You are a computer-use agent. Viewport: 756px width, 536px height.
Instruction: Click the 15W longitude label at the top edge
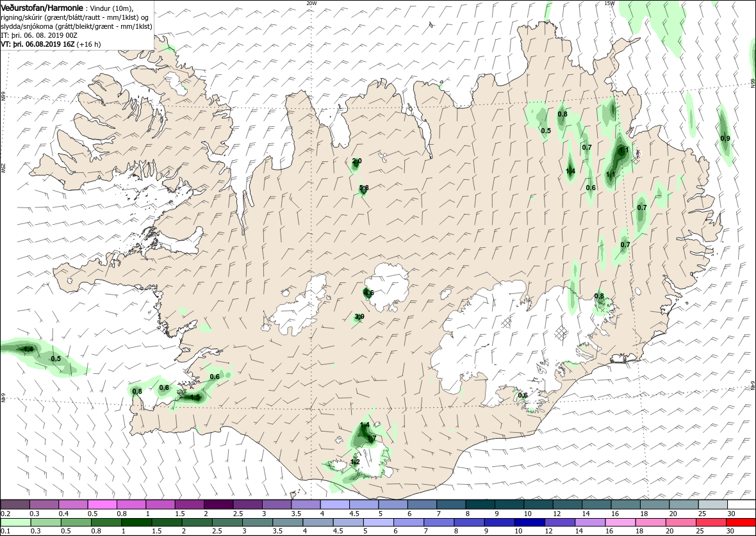609,3
